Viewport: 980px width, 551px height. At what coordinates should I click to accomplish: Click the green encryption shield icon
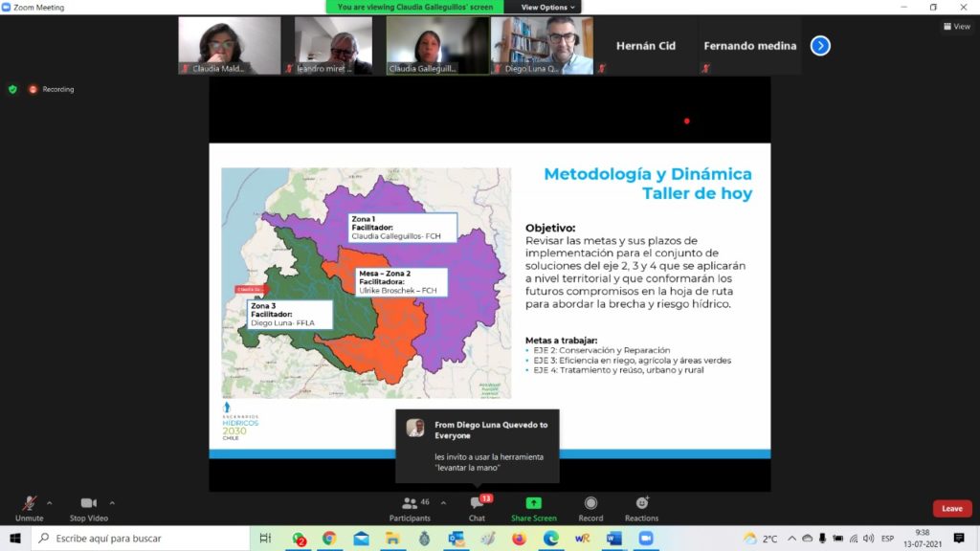[x=12, y=89]
